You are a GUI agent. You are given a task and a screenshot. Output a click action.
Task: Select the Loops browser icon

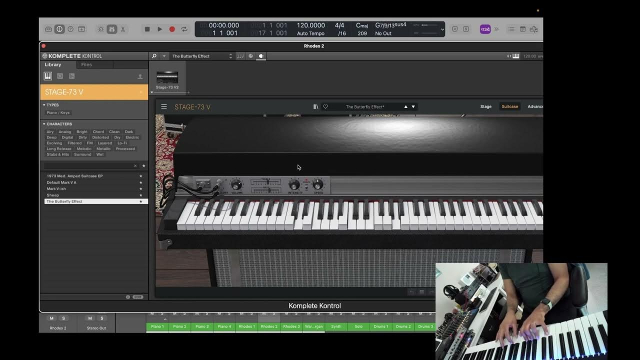pos(60,76)
